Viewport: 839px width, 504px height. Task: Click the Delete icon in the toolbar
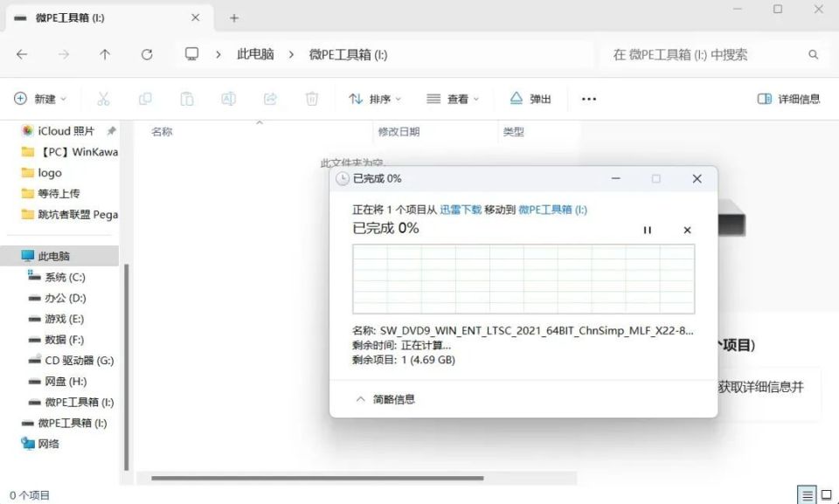pyautogui.click(x=312, y=99)
